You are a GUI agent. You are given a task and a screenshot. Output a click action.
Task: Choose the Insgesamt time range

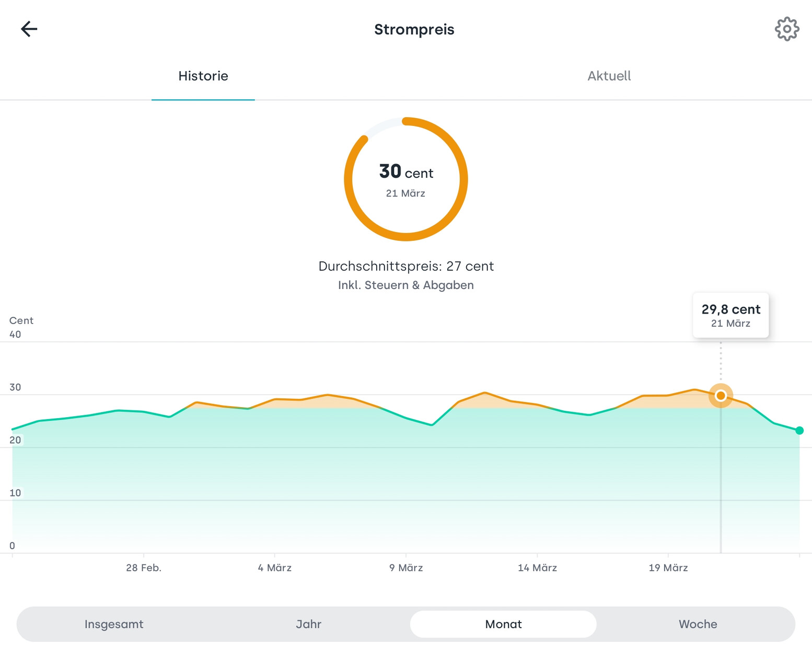[x=114, y=624]
